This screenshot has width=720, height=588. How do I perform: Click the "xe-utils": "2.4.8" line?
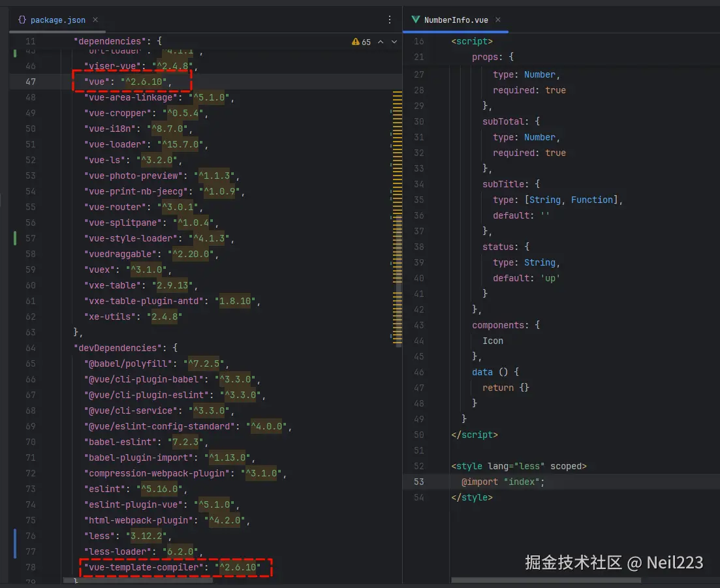click(133, 317)
